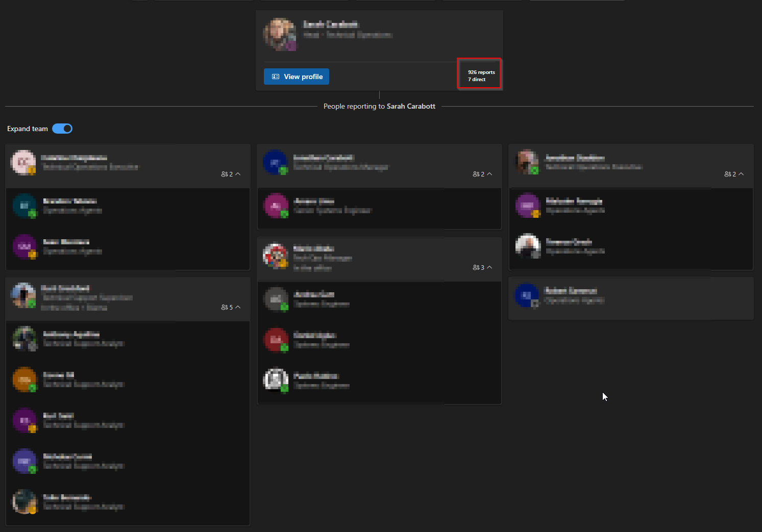762x532 pixels.
Task: Click the people icon beside the "5" report count
Action: [224, 307]
